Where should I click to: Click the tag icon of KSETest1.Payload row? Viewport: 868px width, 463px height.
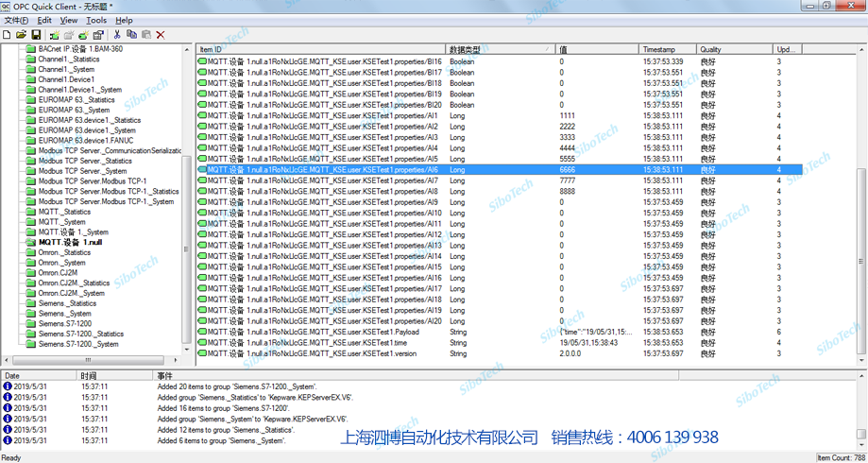point(202,332)
